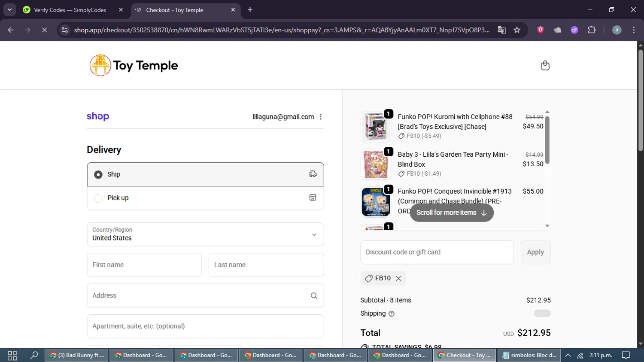644x362 pixels.
Task: Open Chrome's three-dot menu
Action: tap(634, 30)
